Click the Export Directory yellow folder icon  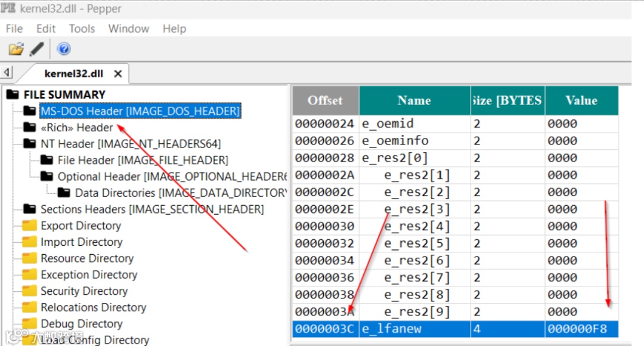point(30,226)
